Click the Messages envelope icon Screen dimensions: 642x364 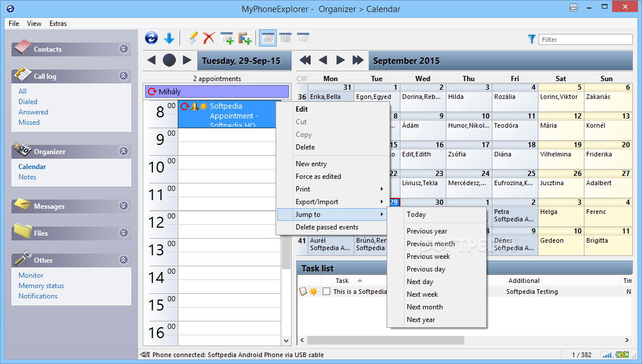tap(22, 204)
